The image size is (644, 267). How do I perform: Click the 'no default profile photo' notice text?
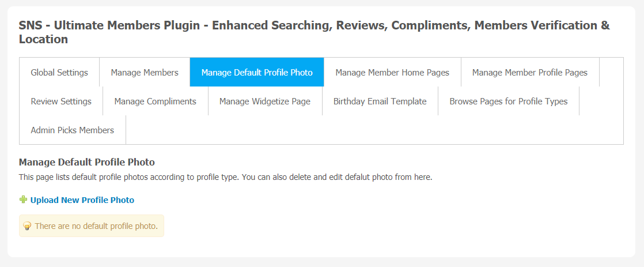[x=96, y=226]
